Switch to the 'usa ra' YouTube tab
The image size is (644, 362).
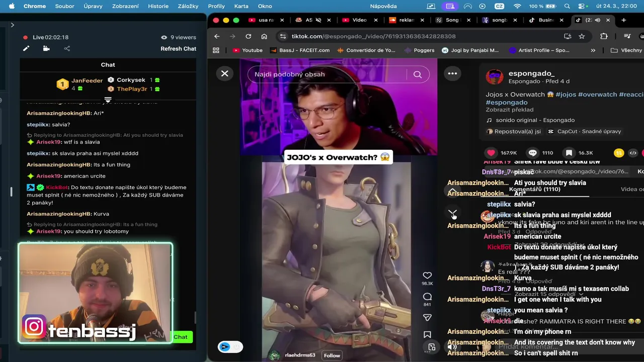(x=266, y=20)
